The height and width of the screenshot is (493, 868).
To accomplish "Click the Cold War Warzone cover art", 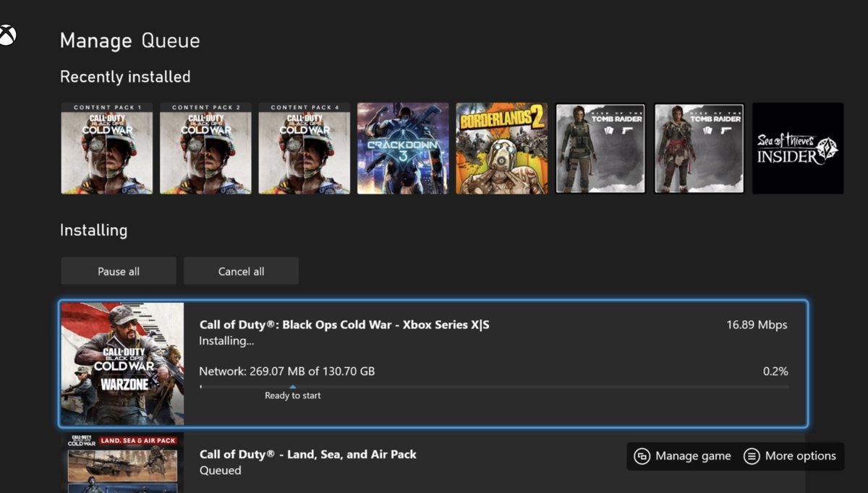I will click(122, 364).
